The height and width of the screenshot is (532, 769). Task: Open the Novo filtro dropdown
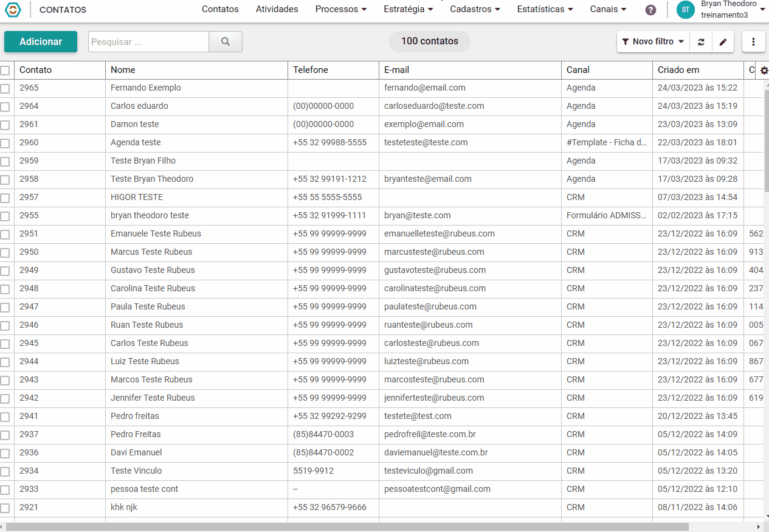(653, 42)
